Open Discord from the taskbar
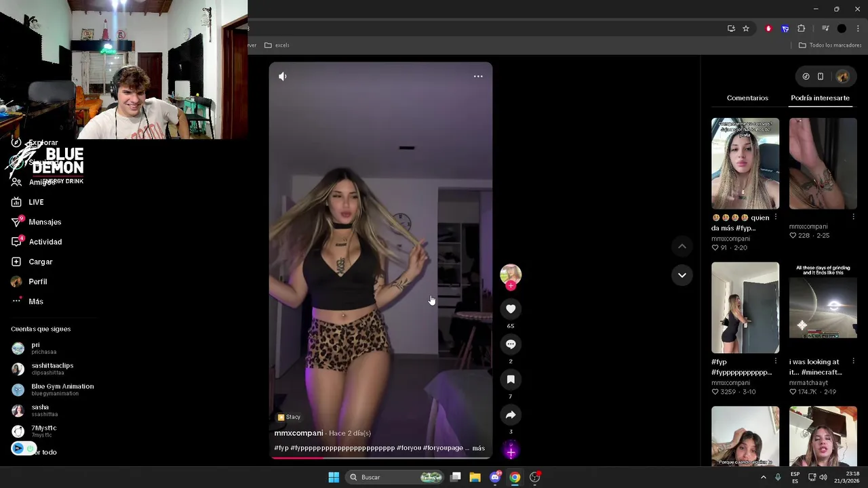Screen dimensions: 868x488 pos(495,477)
